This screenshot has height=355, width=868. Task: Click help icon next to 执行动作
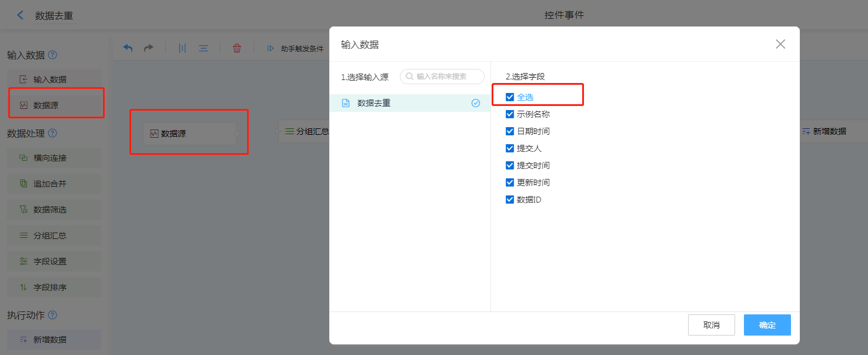coord(52,315)
